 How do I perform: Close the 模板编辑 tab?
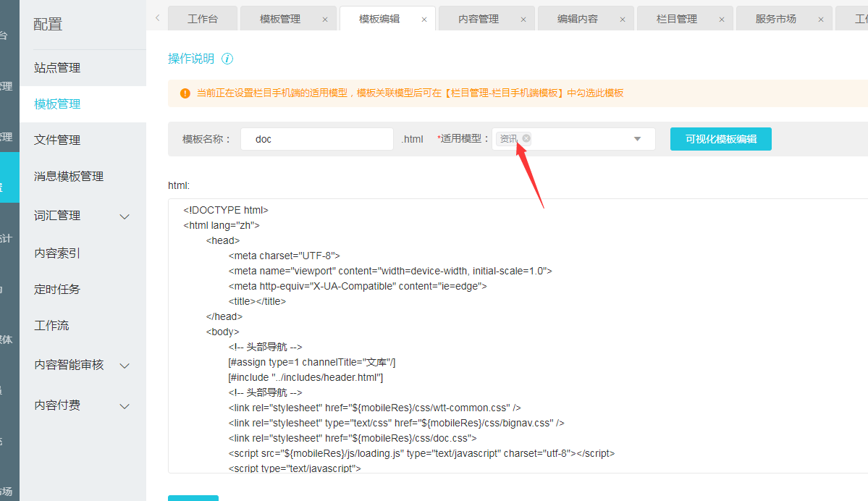[424, 20]
